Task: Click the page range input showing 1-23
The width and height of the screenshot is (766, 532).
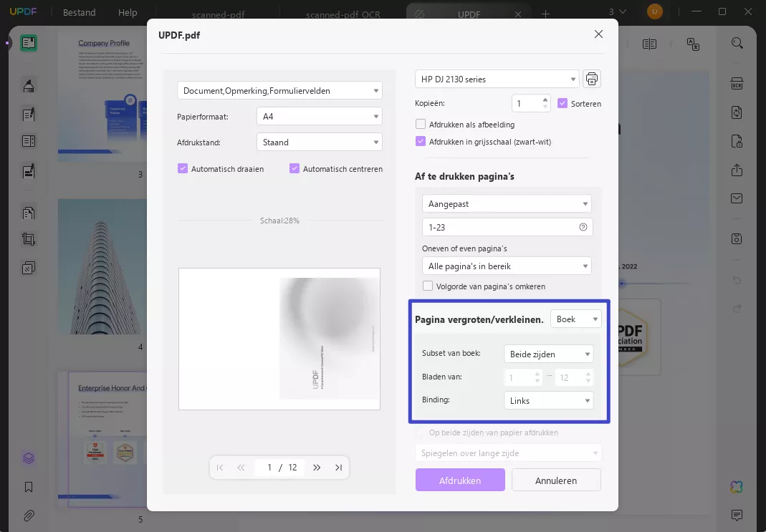Action: click(502, 227)
